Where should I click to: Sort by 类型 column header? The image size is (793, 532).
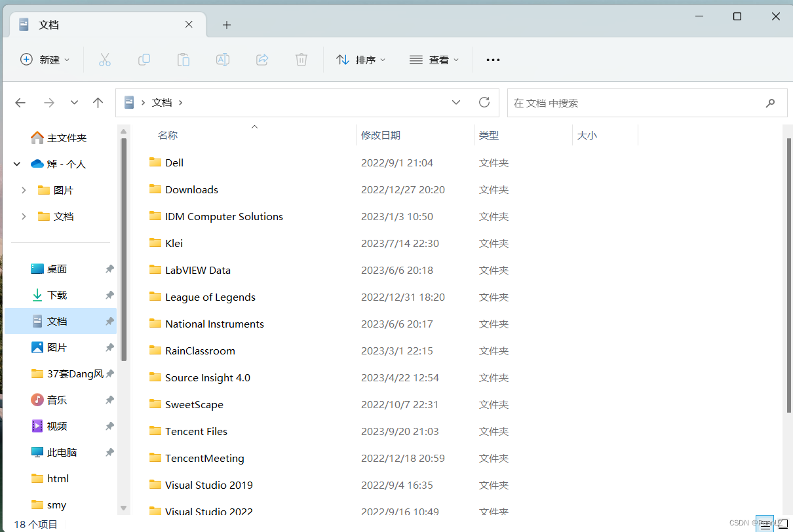pos(523,135)
